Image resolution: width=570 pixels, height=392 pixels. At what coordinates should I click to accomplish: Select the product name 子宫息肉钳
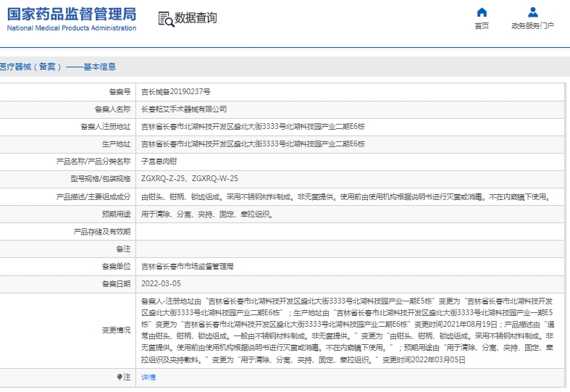(159, 162)
